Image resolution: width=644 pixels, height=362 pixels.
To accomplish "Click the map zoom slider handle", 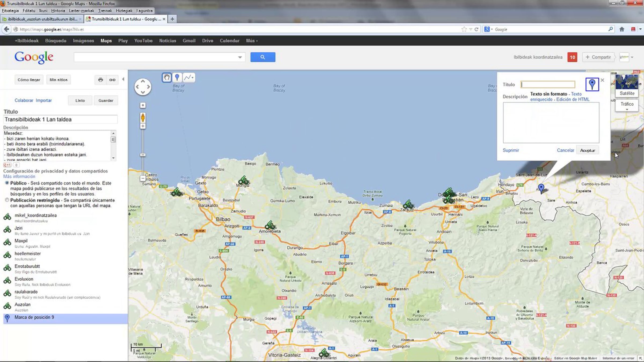I will 143,155.
